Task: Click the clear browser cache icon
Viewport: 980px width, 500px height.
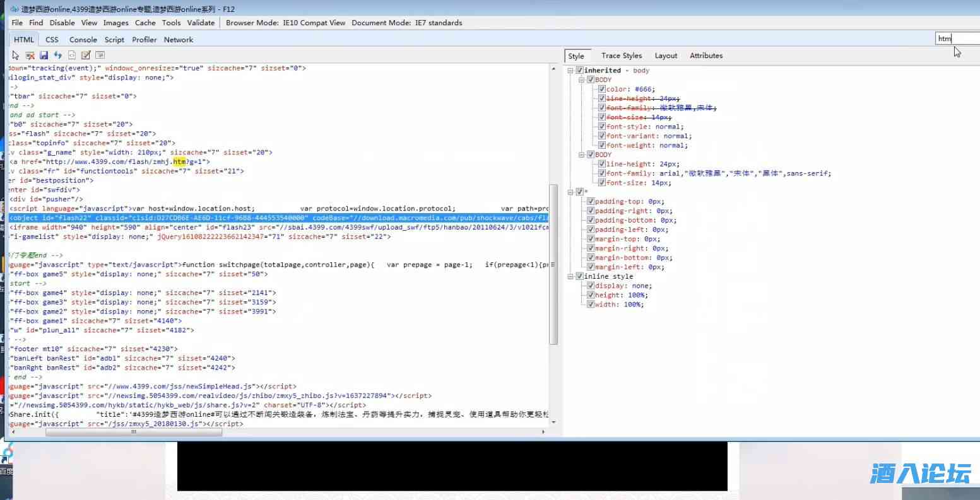Action: [30, 55]
